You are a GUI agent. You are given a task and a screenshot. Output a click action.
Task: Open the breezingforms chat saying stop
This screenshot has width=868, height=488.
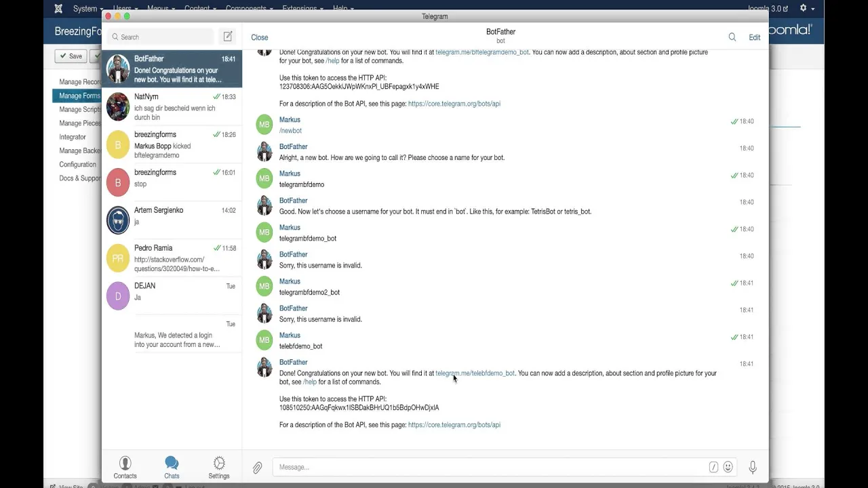(172, 183)
